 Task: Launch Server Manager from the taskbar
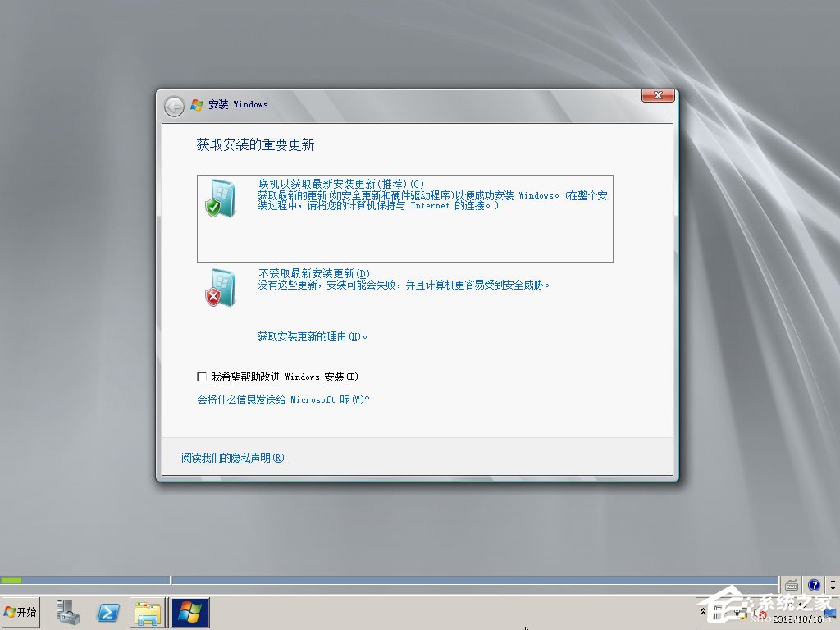click(x=66, y=612)
